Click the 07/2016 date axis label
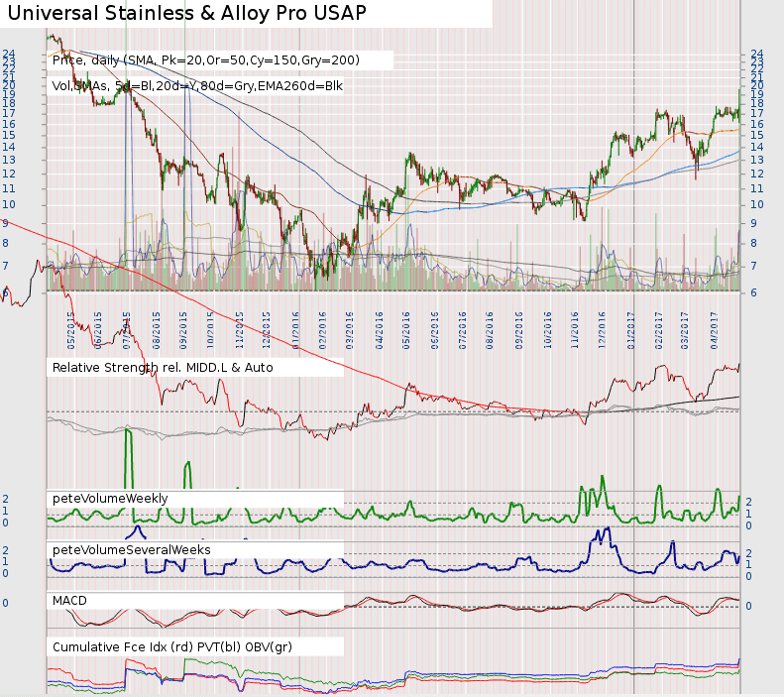 tap(463, 330)
